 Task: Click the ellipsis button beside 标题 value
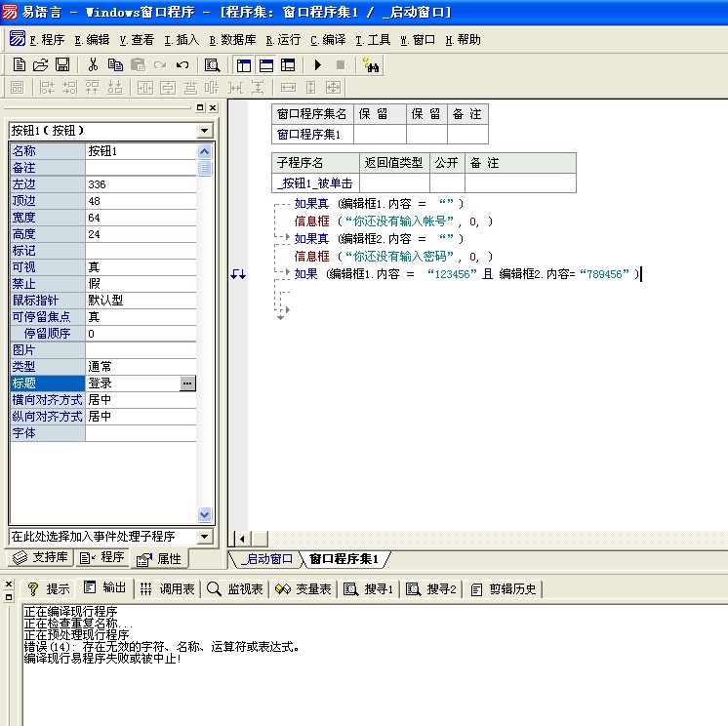point(187,383)
